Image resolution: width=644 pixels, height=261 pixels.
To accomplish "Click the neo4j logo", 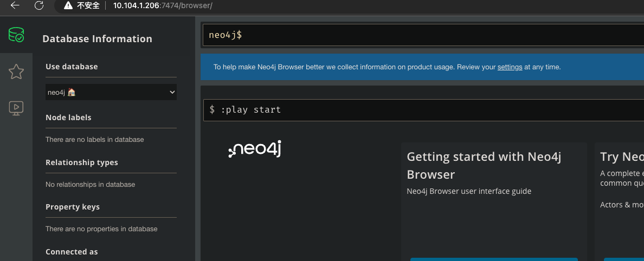I will (x=255, y=149).
